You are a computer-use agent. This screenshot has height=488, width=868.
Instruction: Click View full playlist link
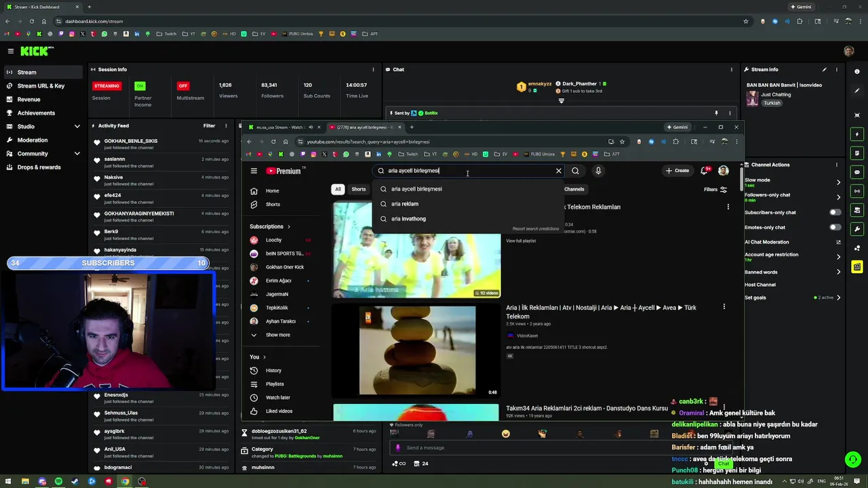click(521, 241)
